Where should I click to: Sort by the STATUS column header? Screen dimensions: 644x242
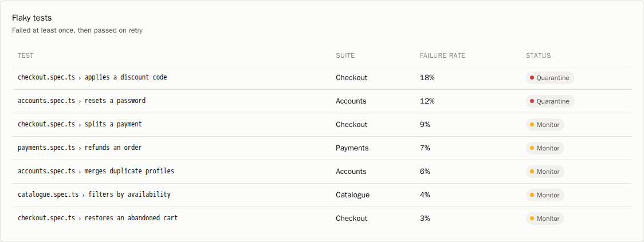[x=539, y=55]
